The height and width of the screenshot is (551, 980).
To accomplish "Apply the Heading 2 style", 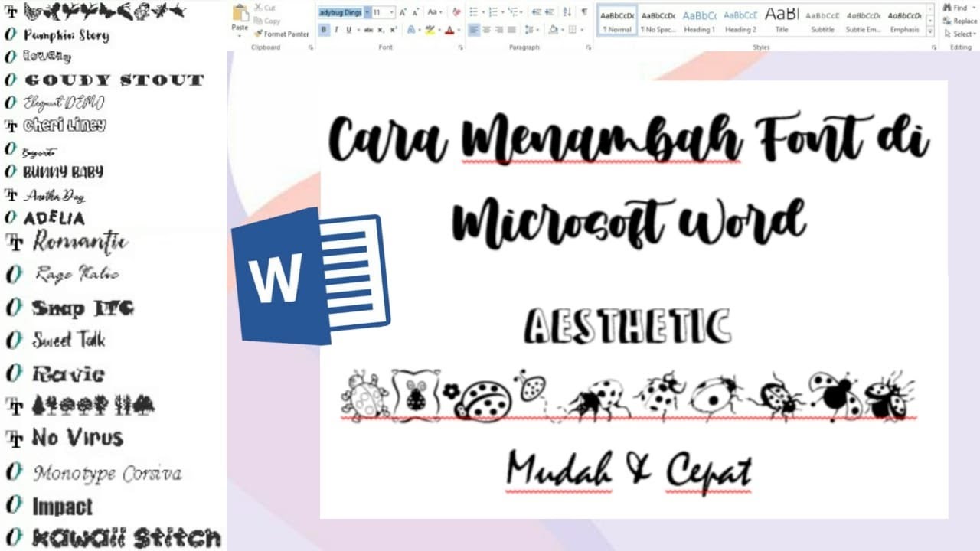I will [x=740, y=20].
